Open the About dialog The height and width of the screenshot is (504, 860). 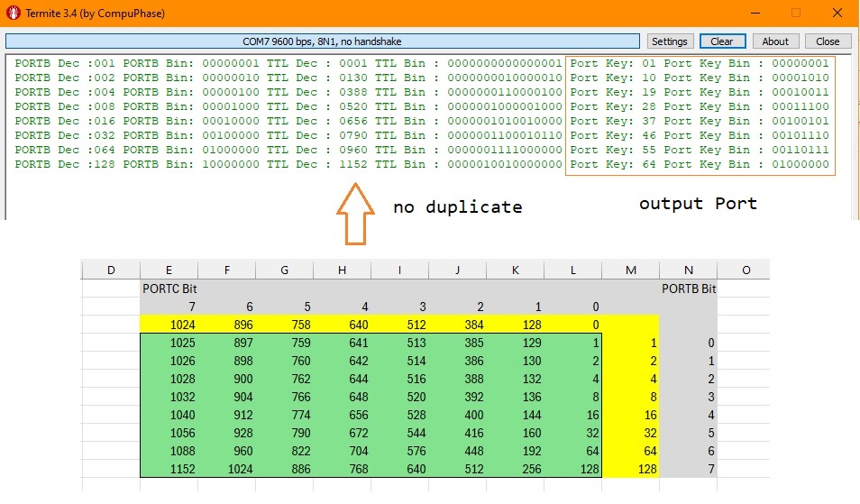[x=774, y=41]
